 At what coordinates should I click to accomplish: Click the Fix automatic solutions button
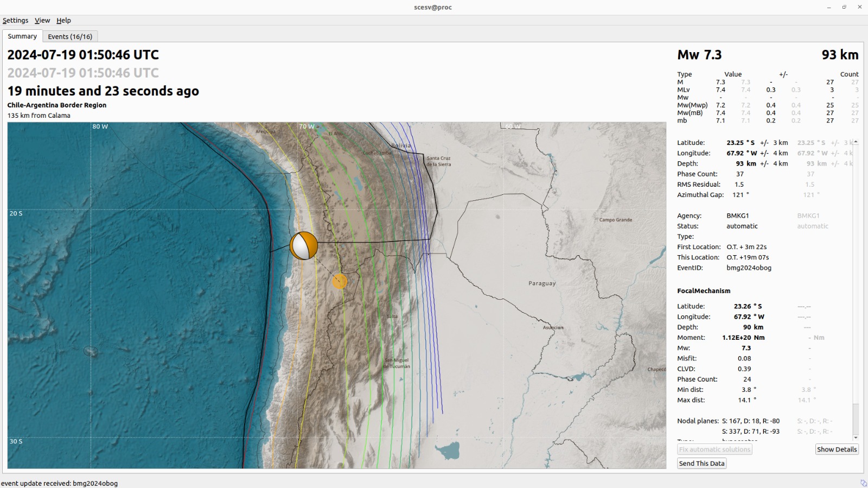click(714, 449)
